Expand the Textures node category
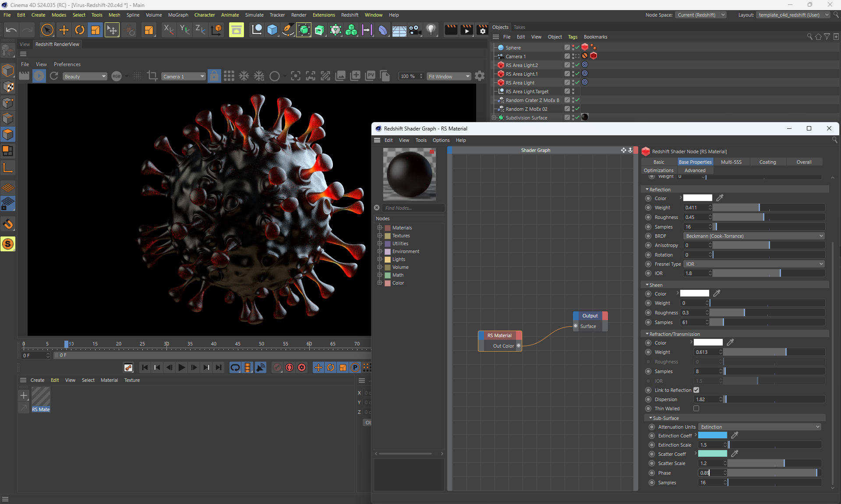Image resolution: width=841 pixels, height=504 pixels. pyautogui.click(x=380, y=236)
